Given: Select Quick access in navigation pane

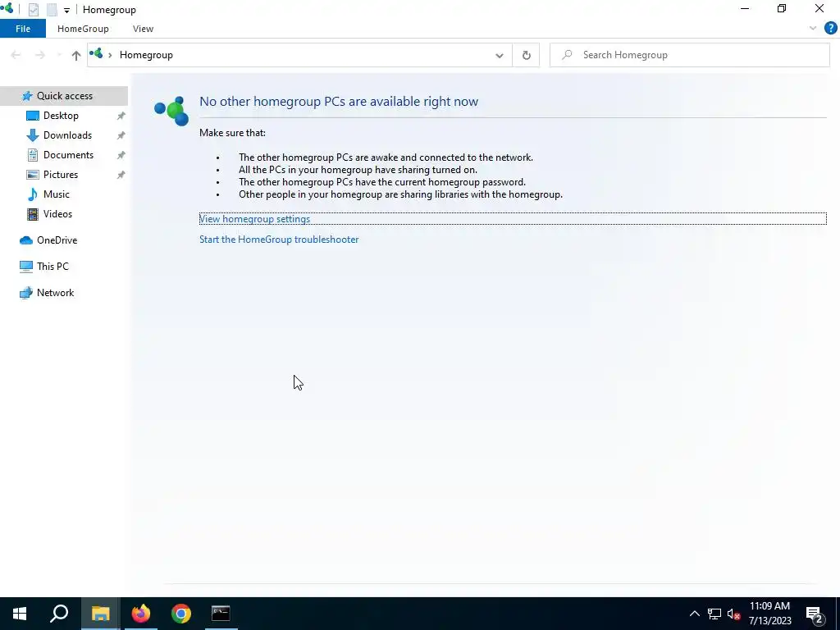Looking at the screenshot, I should [x=64, y=96].
